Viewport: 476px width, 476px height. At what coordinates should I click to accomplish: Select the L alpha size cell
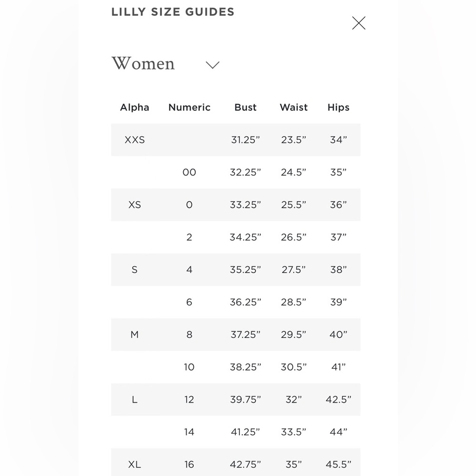pyautogui.click(x=135, y=400)
